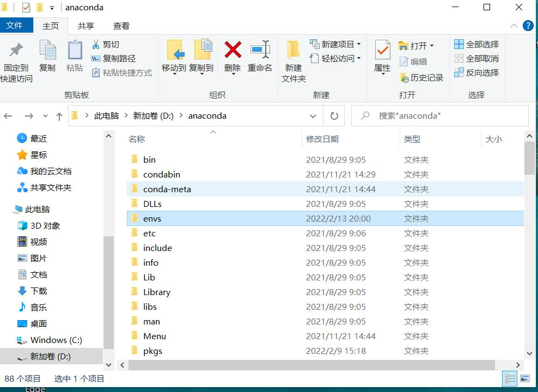Image resolution: width=538 pixels, height=392 pixels.
Task: Switch to details view in status bar
Action: click(x=510, y=378)
